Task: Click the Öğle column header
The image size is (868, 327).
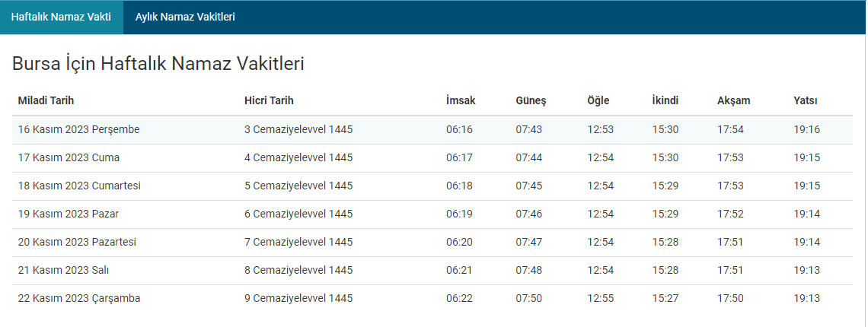Action: click(x=598, y=100)
